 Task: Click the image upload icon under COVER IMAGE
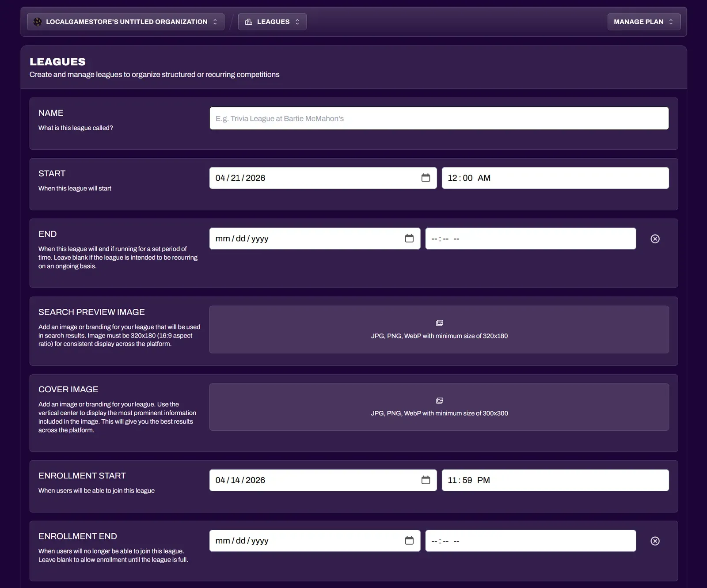coord(439,400)
